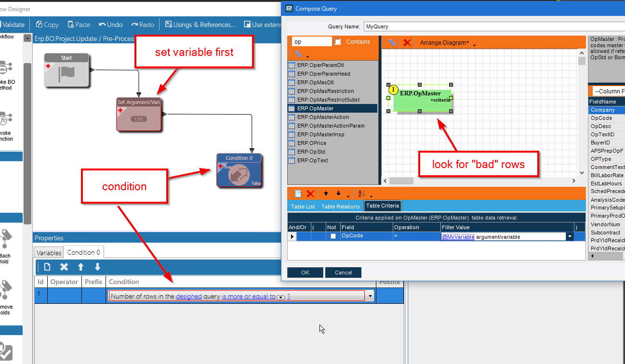Screen dimensions: 625x364
Task: Redo the last workflow change
Action: click(x=143, y=25)
